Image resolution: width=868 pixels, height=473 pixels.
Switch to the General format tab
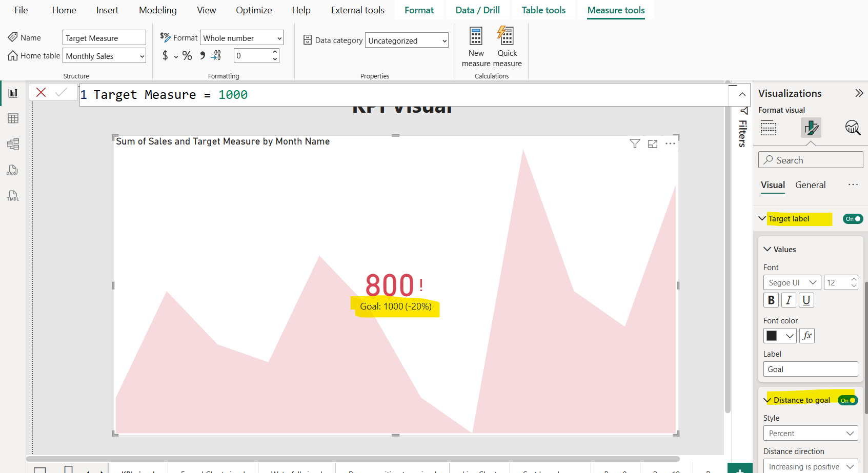(x=810, y=185)
